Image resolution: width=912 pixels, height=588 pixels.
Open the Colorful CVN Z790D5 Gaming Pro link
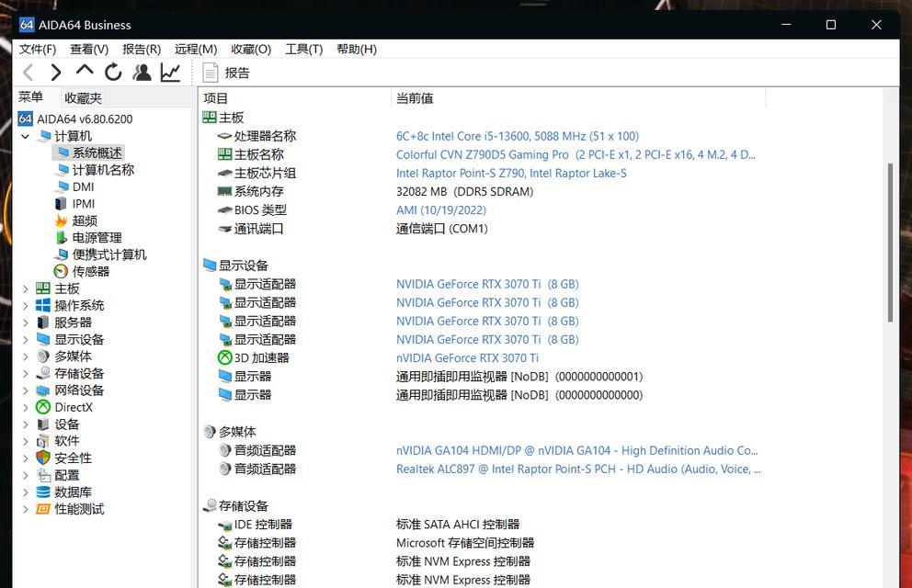(x=576, y=154)
